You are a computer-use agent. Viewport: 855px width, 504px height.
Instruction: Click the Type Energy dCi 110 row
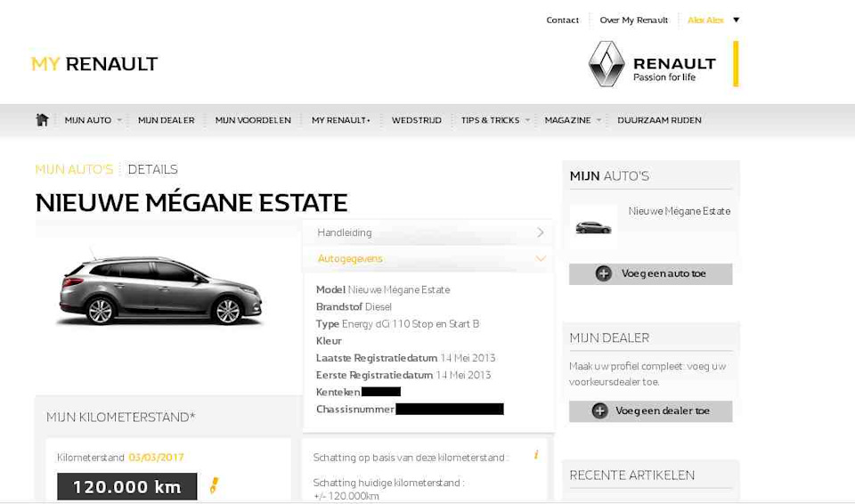pyautogui.click(x=397, y=324)
